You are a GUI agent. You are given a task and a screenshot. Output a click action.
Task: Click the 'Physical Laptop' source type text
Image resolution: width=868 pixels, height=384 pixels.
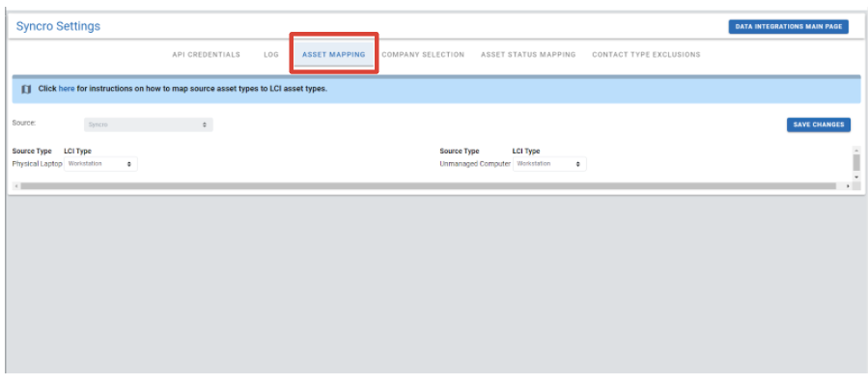tap(37, 164)
